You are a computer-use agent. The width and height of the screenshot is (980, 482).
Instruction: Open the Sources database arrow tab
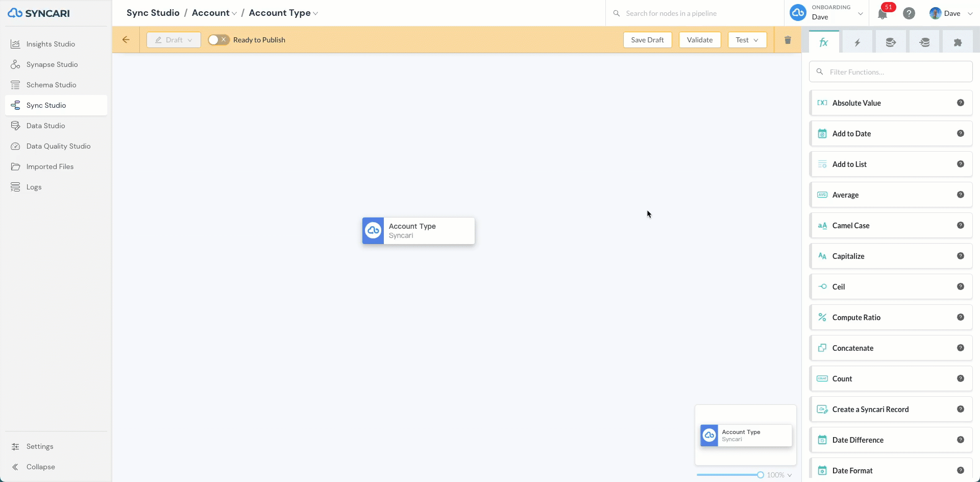coord(891,42)
